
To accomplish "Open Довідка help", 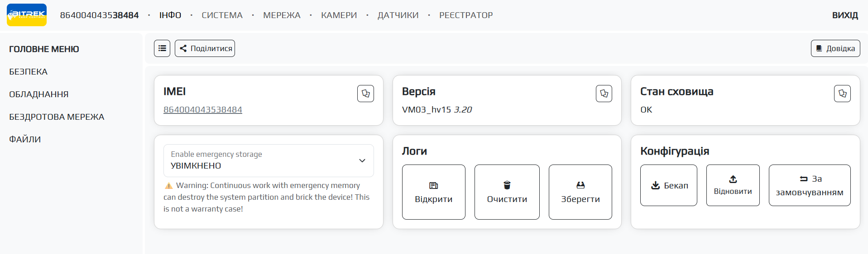I will click(835, 48).
